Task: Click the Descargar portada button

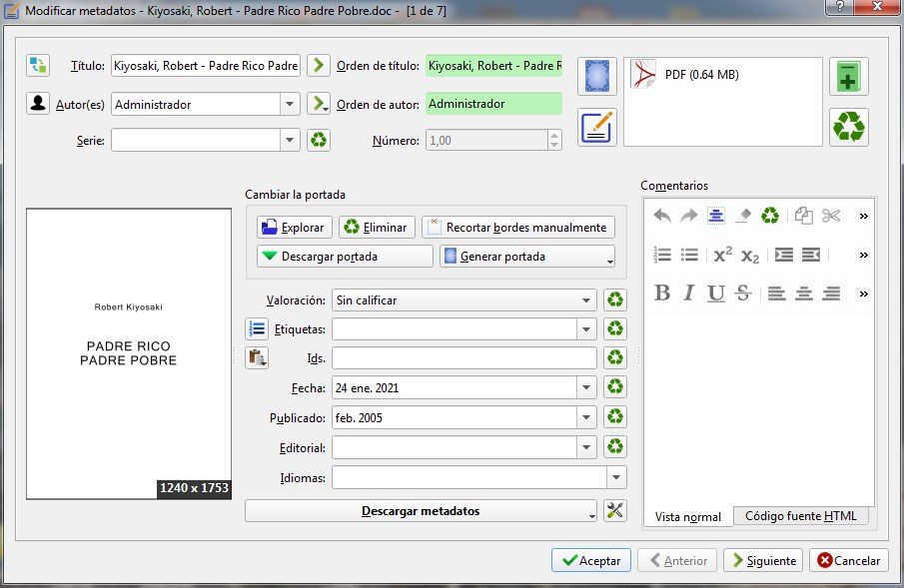Action: tap(345, 257)
